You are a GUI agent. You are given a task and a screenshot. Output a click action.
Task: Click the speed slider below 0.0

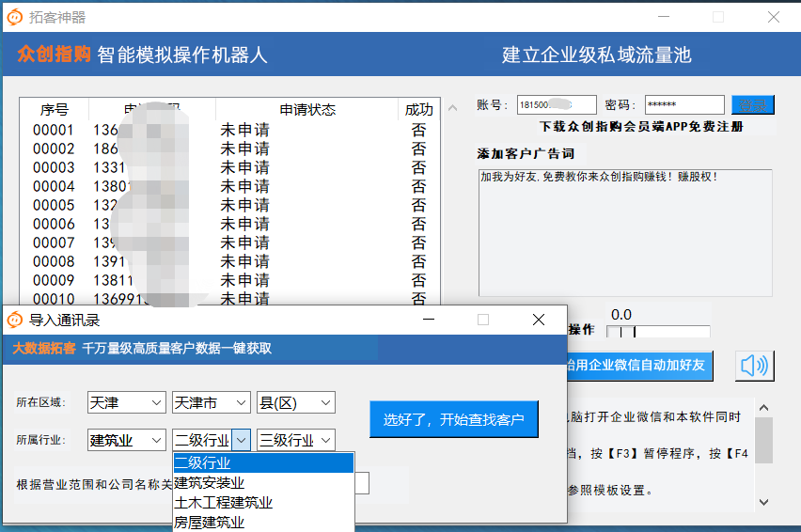[658, 332]
